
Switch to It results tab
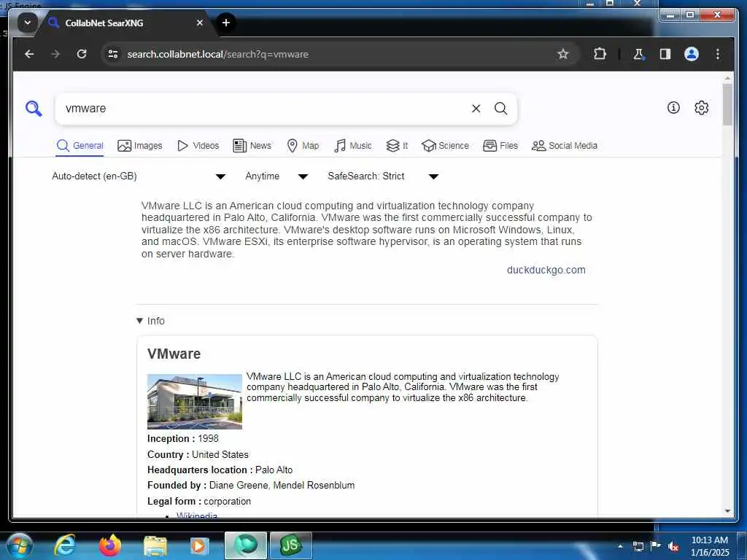pyautogui.click(x=397, y=146)
